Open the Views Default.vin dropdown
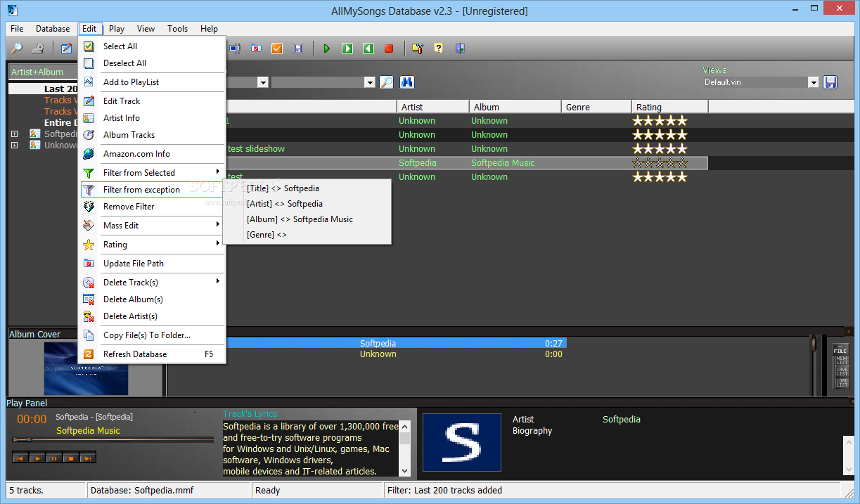The height and width of the screenshot is (504, 860). tap(814, 82)
